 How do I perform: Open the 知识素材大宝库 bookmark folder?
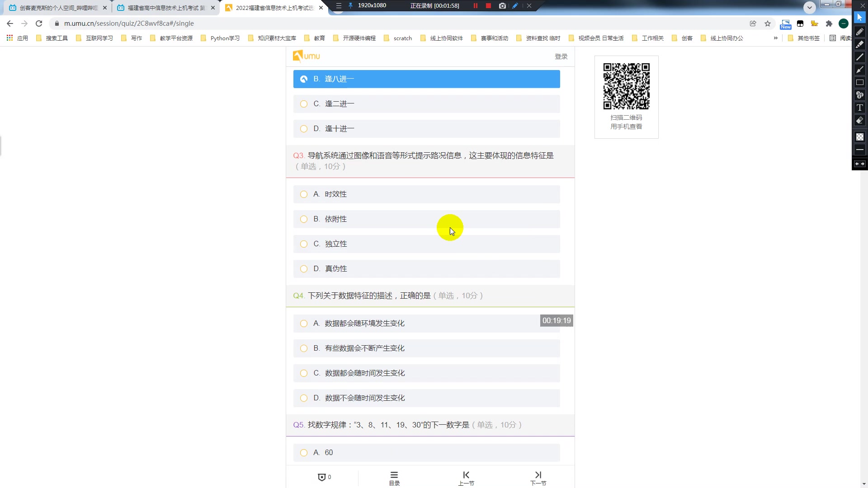(273, 38)
